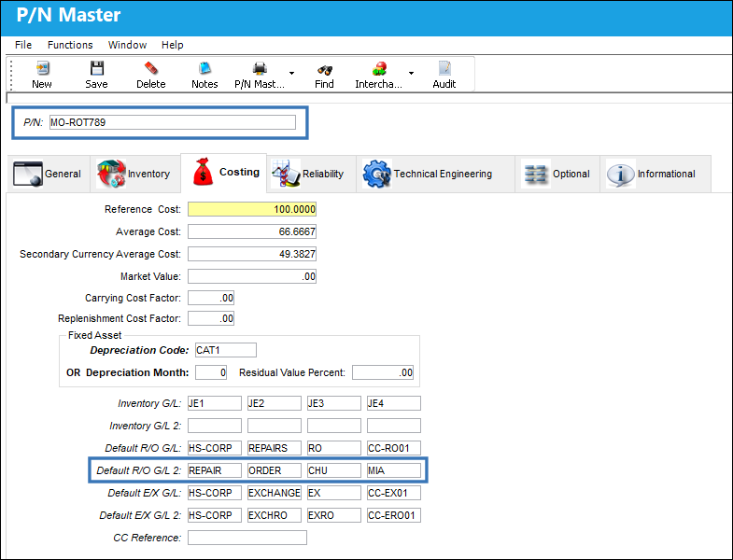The height and width of the screenshot is (560, 733).
Task: Open the Audit toolbar icon
Action: [x=444, y=69]
